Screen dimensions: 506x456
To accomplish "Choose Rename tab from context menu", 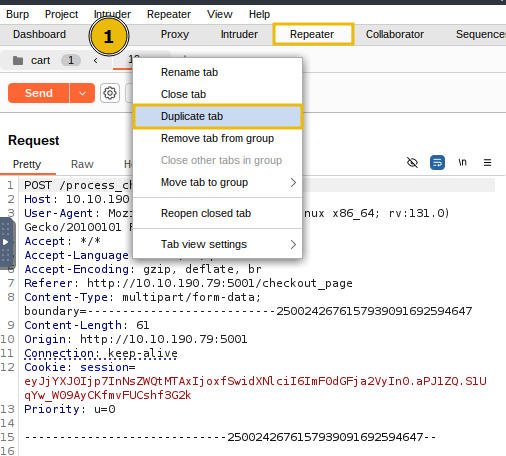I will 217,72.
